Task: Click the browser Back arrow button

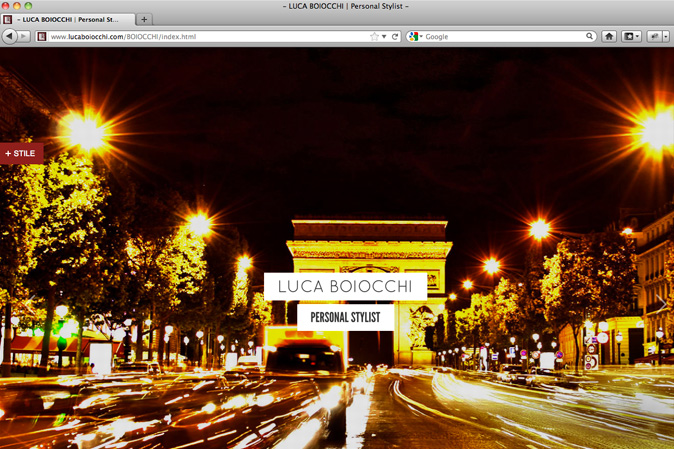Action: (x=10, y=36)
